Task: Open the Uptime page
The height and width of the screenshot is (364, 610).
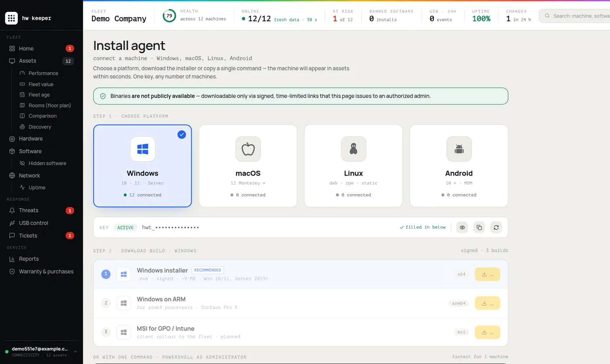Action: [x=37, y=187]
